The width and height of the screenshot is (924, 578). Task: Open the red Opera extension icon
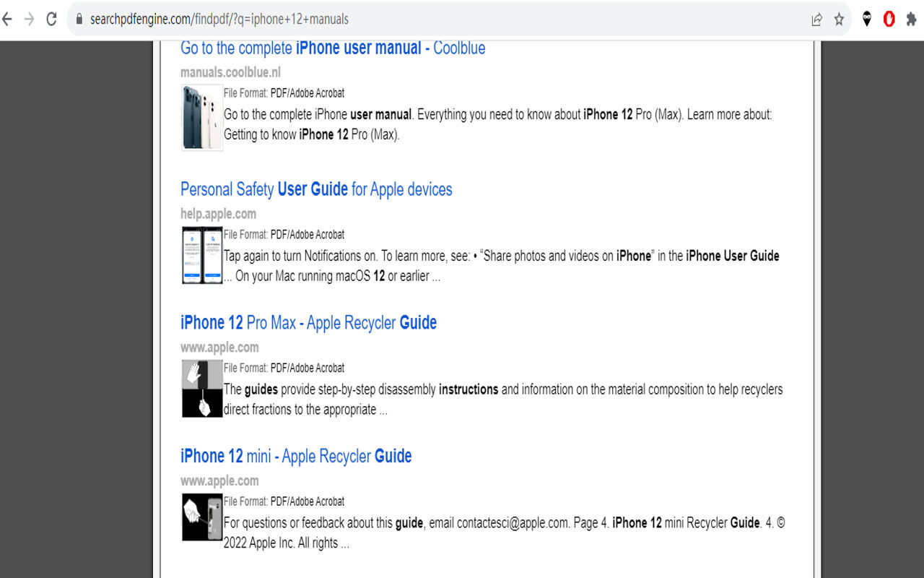point(889,20)
